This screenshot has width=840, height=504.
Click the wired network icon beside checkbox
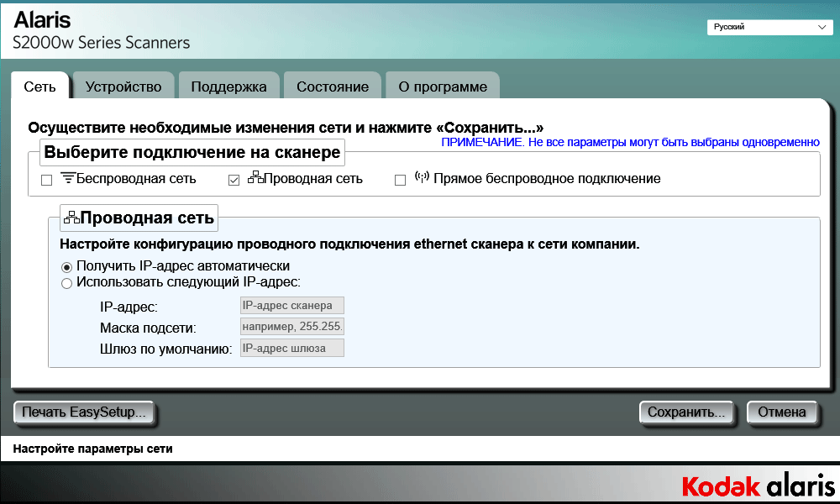click(255, 177)
